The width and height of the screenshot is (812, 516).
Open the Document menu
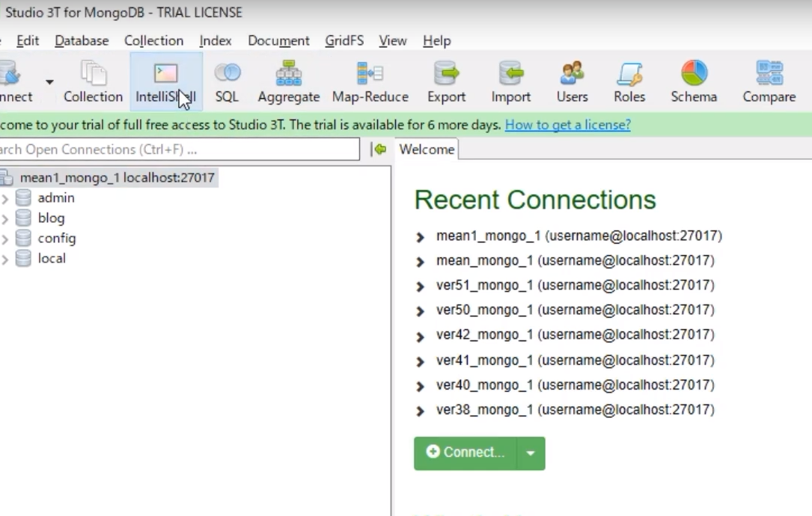pos(278,40)
